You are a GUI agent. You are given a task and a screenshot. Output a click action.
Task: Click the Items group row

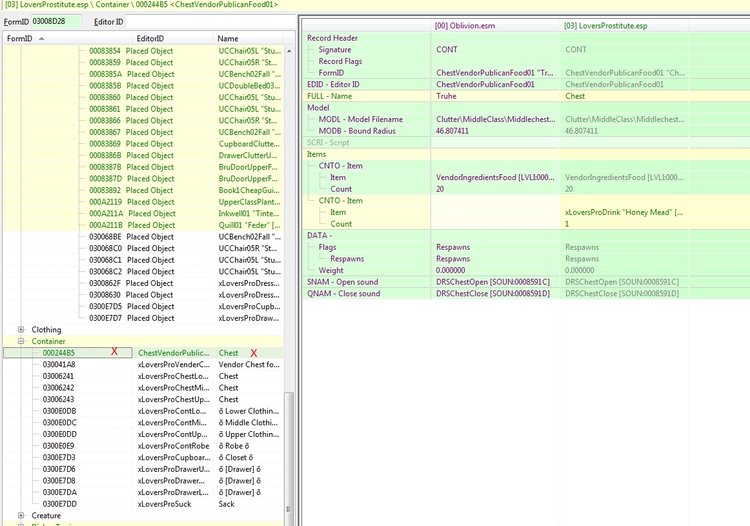click(526, 154)
